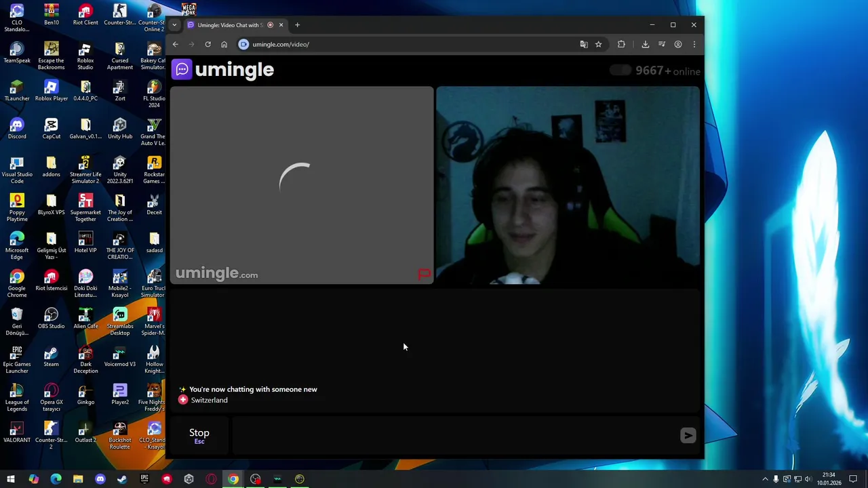
Task: Click the browser home button
Action: pyautogui.click(x=224, y=45)
